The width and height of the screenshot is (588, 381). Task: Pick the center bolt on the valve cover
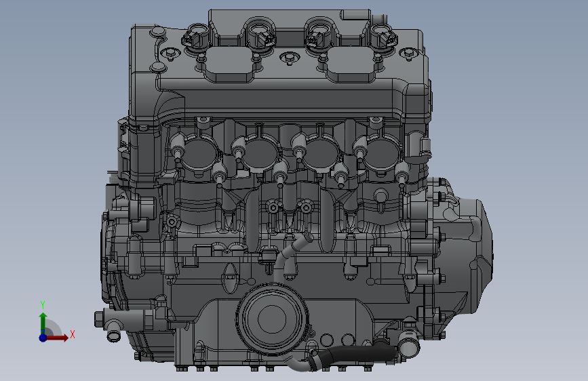coord(289,58)
